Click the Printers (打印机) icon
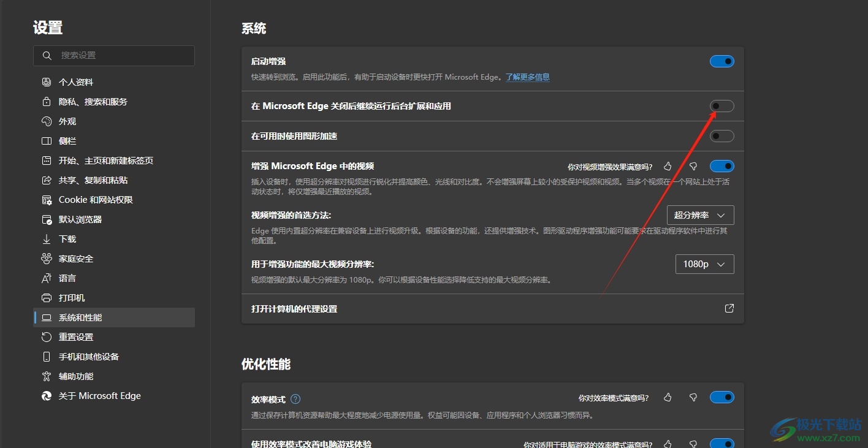 pyautogui.click(x=47, y=298)
